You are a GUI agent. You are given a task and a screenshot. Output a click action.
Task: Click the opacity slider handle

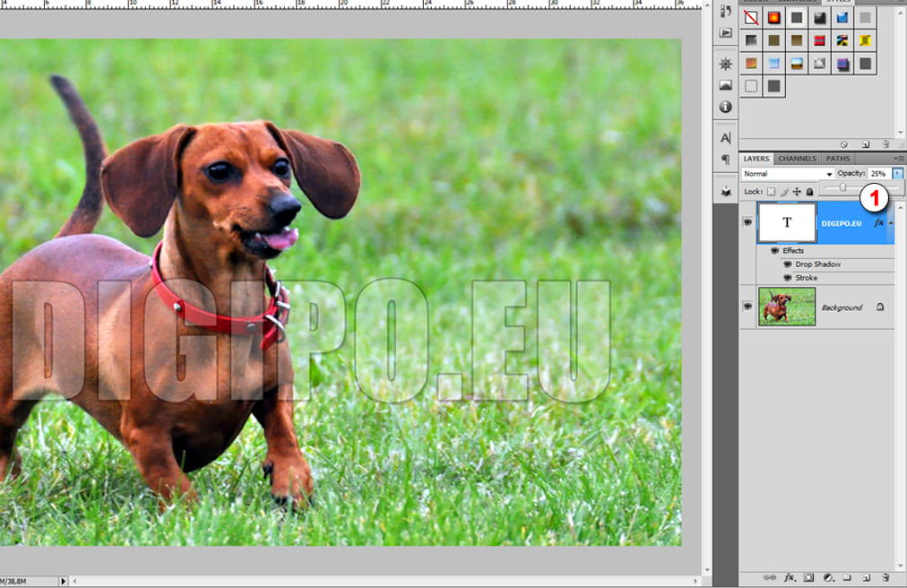click(x=842, y=187)
